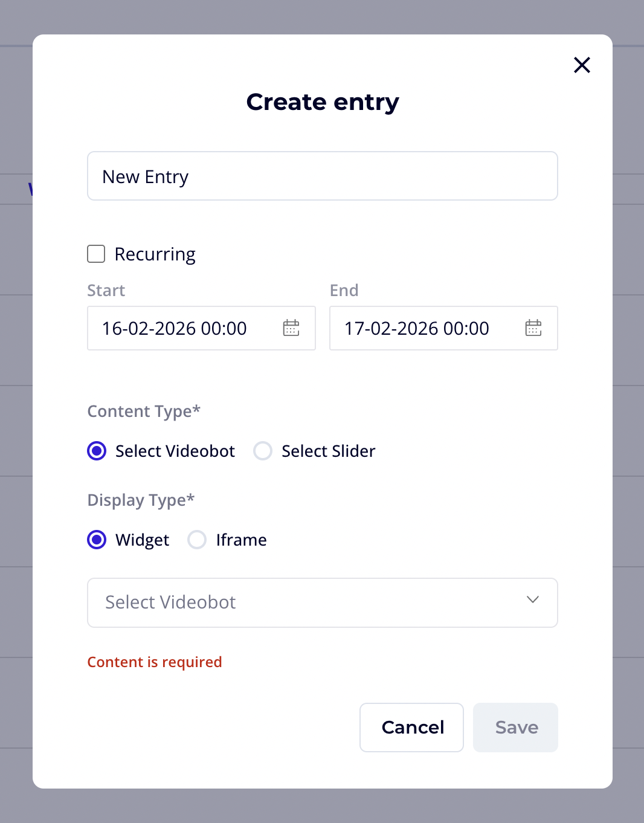
Task: Focus the New Entry name field
Action: (322, 176)
